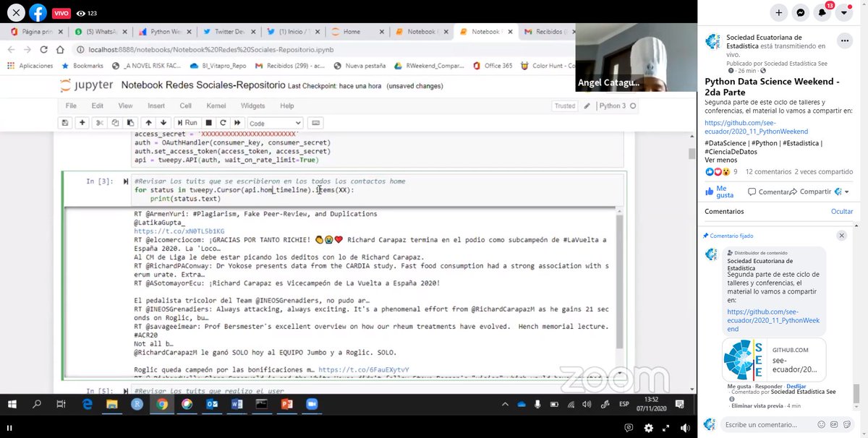Open the Jupyter Kernel menu
868x438 pixels.
pyautogui.click(x=216, y=106)
